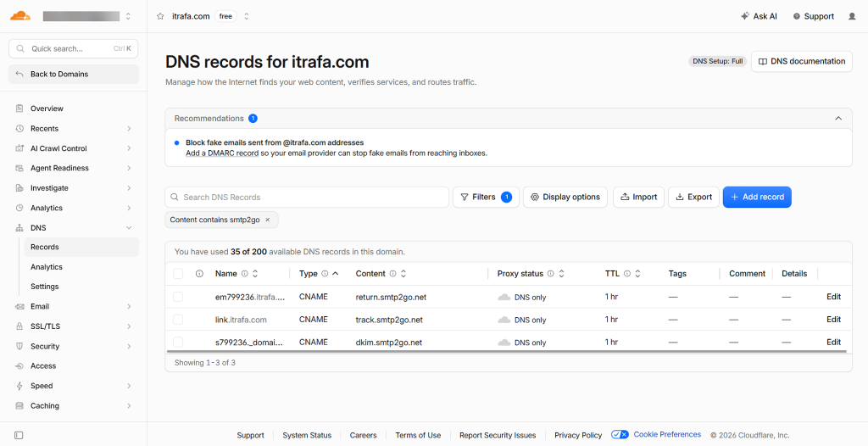Check the link.itrafa.com record row
The height and width of the screenshot is (446, 868).
[x=178, y=320]
